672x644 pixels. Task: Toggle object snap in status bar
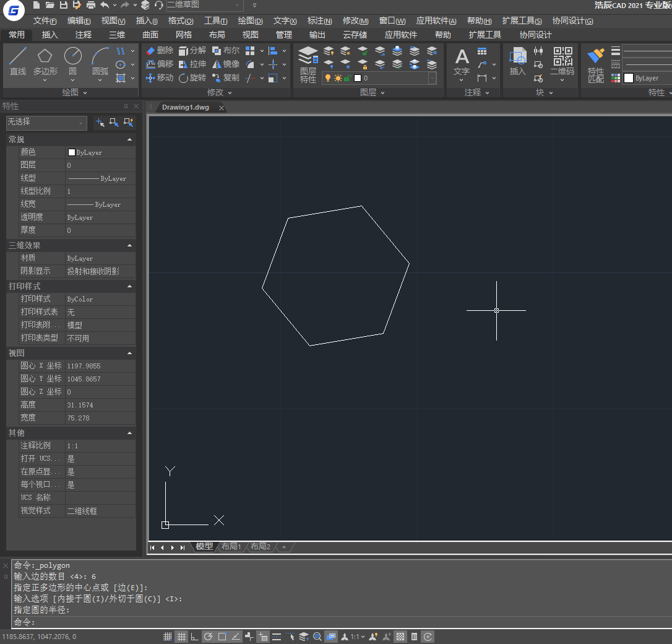coord(222,637)
